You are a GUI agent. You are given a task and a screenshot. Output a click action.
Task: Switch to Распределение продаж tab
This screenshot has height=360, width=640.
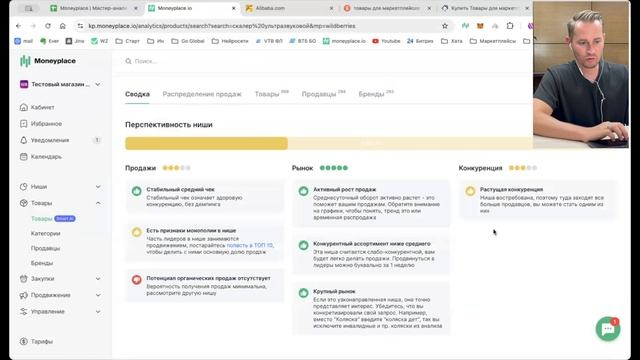tap(202, 94)
